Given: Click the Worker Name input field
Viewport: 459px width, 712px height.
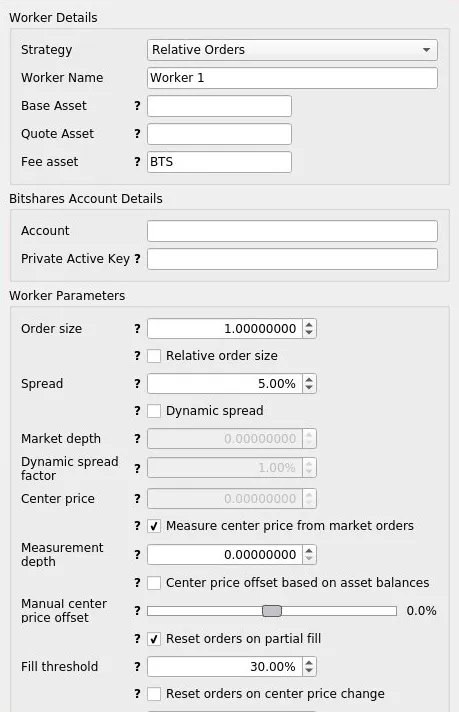Looking at the screenshot, I should [x=292, y=78].
